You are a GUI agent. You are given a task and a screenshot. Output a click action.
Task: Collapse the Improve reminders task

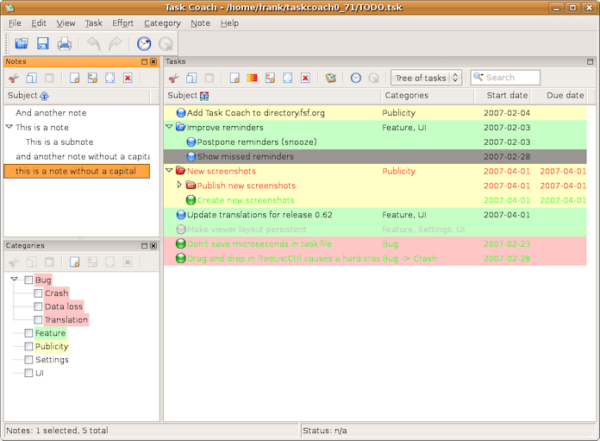click(x=169, y=128)
